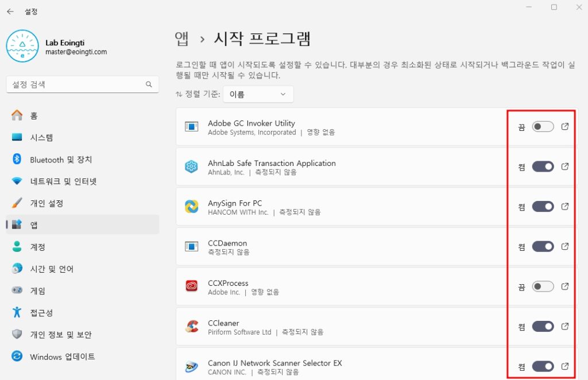Select 개인 정보 및 보안
The width and height of the screenshot is (588, 380).
[83, 334]
